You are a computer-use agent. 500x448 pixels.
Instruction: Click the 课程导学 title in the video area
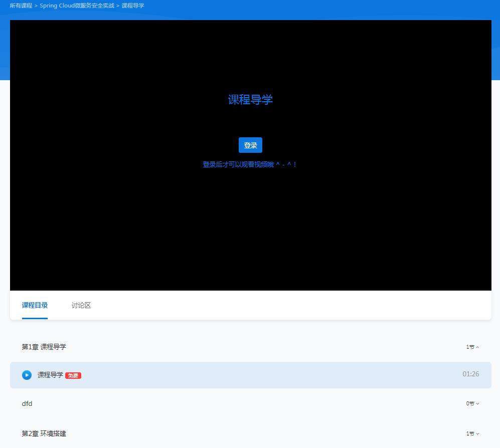tap(250, 100)
